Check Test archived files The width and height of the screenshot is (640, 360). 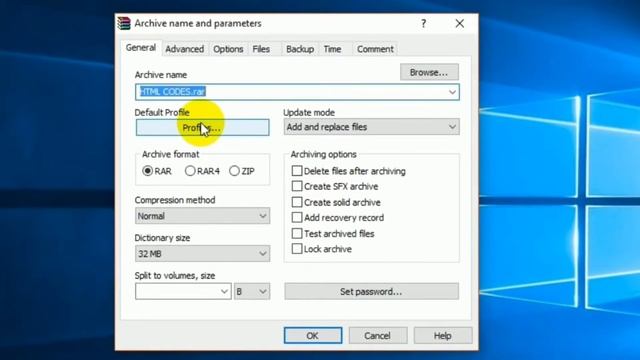[x=297, y=233]
